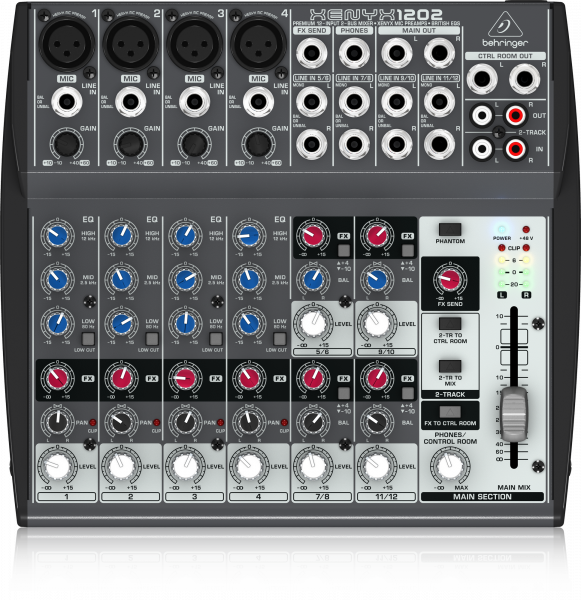The image size is (581, 600).
Task: Enable LOW CUT on channel 3
Action: click(x=216, y=339)
